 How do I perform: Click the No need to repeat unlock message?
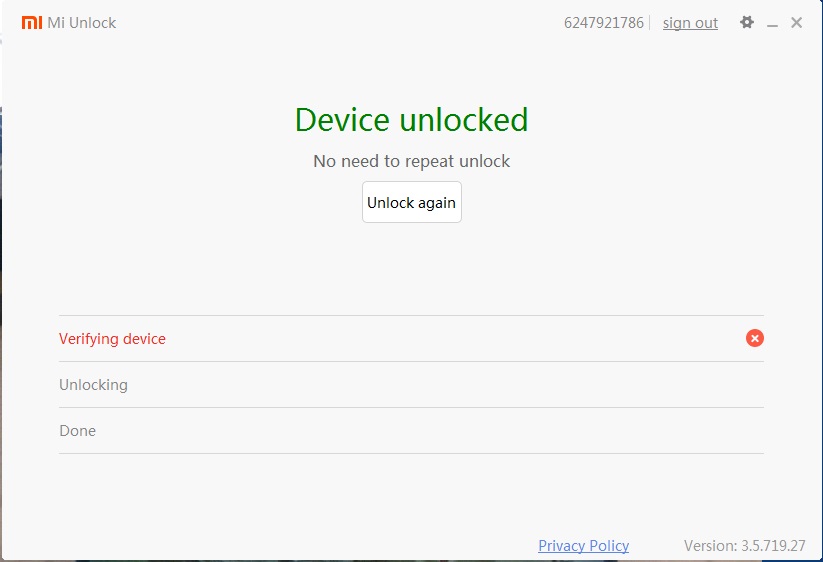411,161
